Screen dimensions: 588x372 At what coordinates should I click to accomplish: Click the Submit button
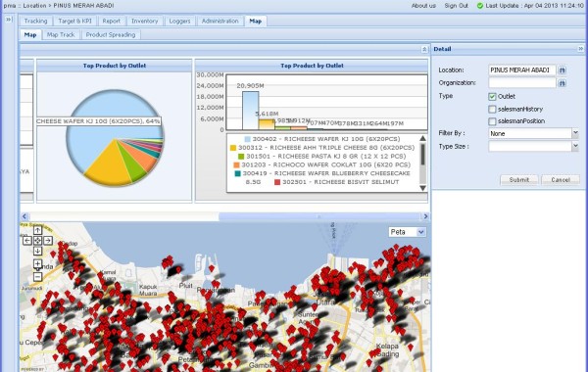519,180
